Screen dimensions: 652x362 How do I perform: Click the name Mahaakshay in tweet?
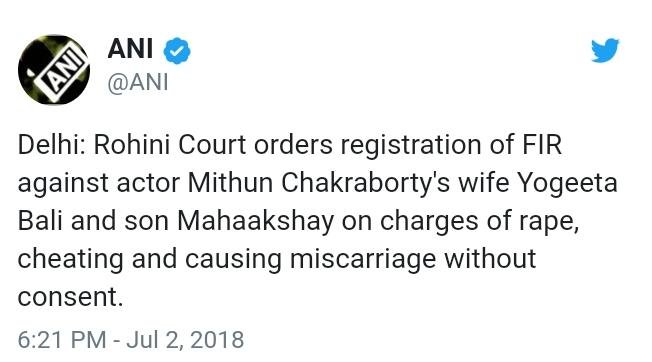pos(256,222)
